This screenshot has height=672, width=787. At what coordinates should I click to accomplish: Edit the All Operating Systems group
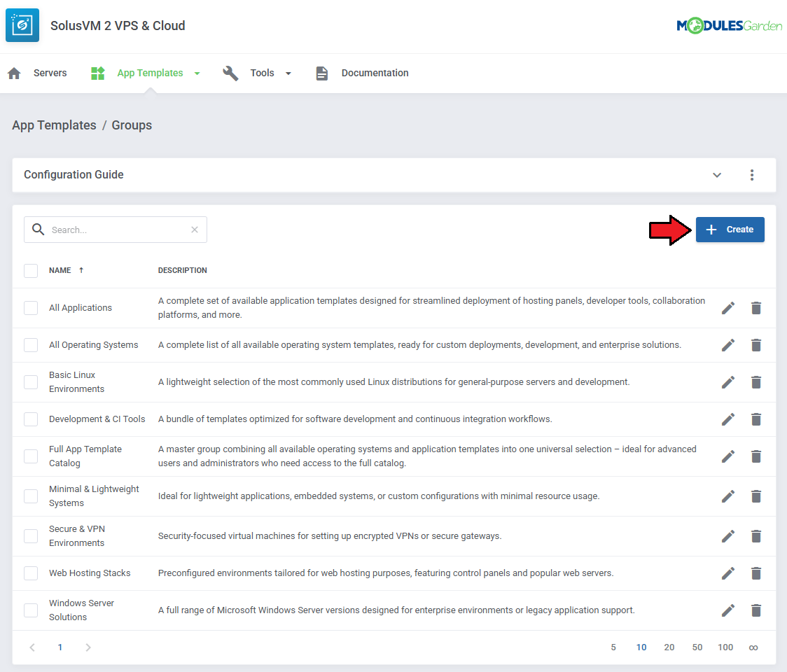click(x=727, y=345)
